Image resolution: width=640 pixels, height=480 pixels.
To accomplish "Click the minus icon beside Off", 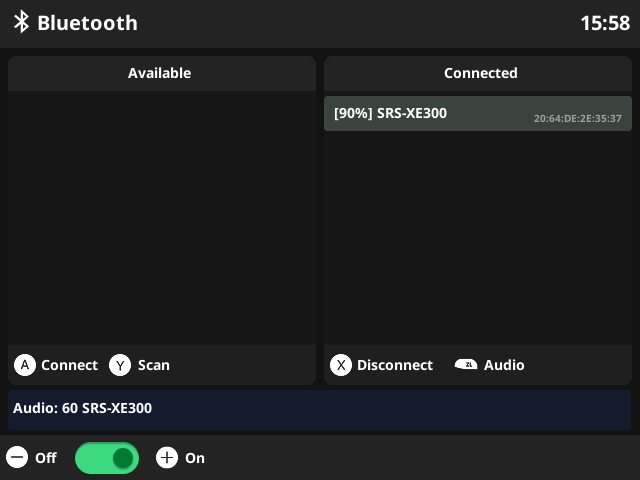I will tap(17, 458).
